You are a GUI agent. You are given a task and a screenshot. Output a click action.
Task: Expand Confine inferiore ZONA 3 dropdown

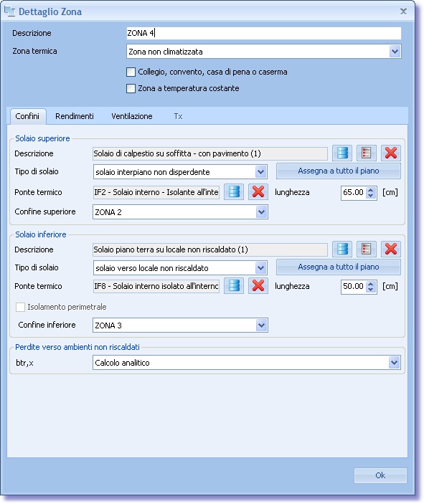click(261, 325)
